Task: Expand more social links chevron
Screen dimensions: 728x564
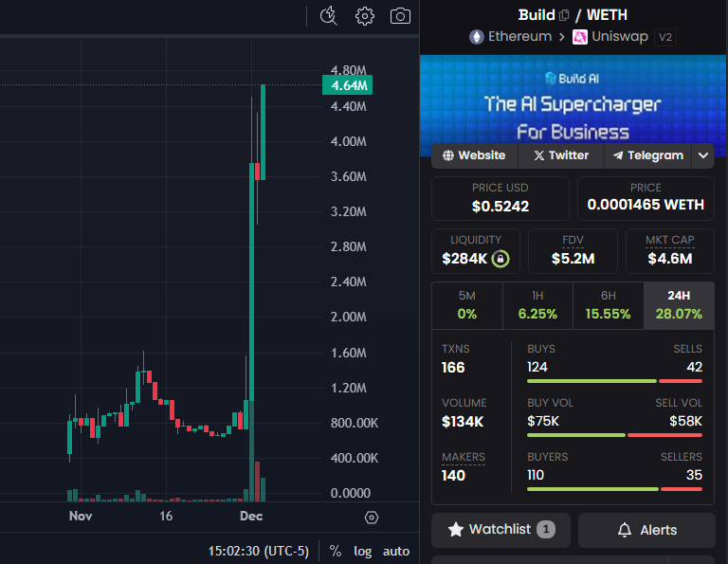Action: pos(703,155)
